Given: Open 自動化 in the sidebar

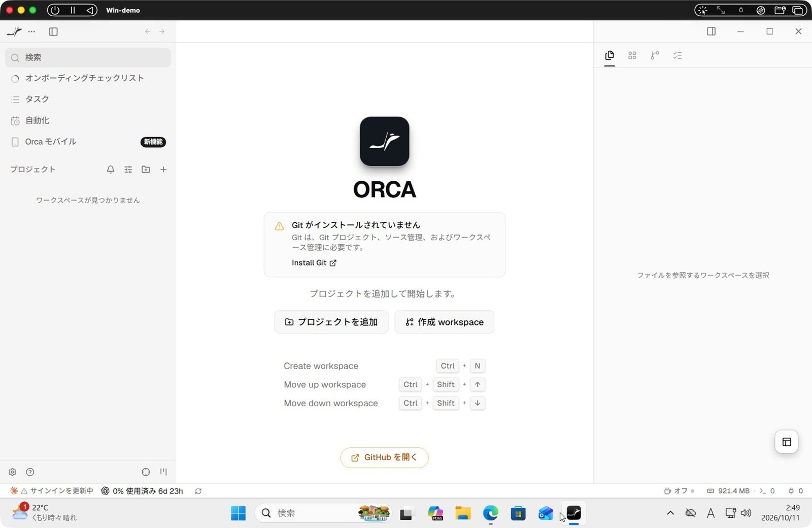Looking at the screenshot, I should click(x=88, y=120).
